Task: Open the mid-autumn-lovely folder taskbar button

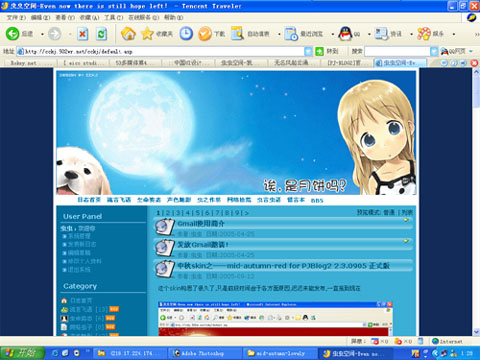Action: tap(279, 353)
